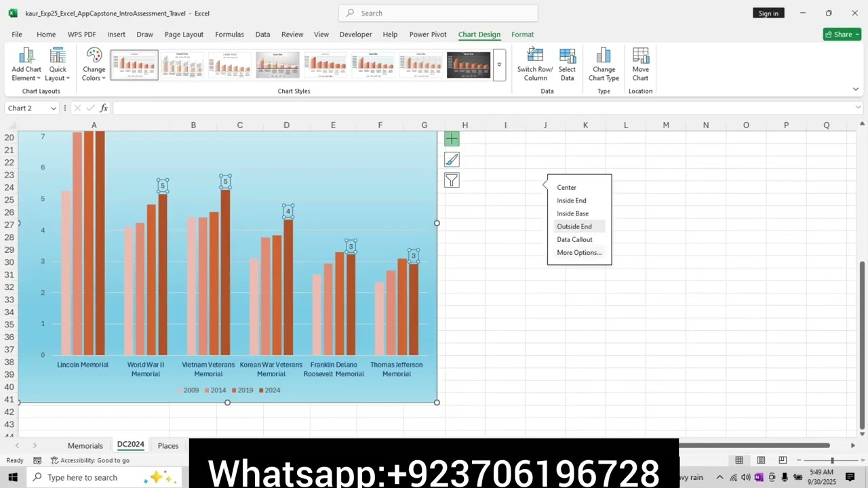
Task: Click the green Chart Elements plus button
Action: tap(452, 139)
